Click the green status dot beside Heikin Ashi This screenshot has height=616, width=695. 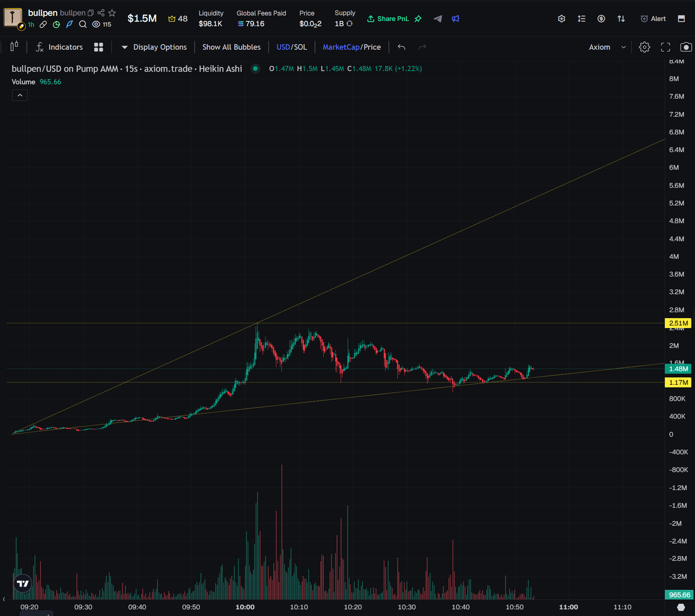click(x=255, y=68)
